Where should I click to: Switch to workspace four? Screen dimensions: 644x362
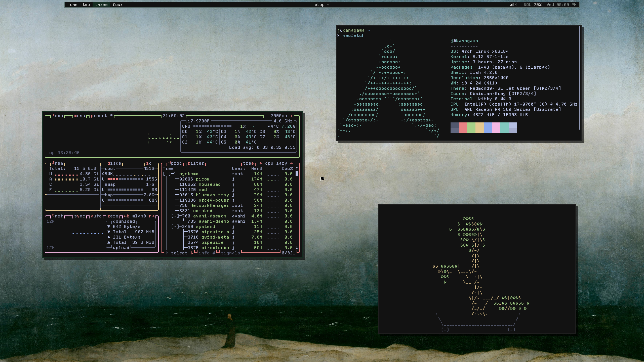118,5
